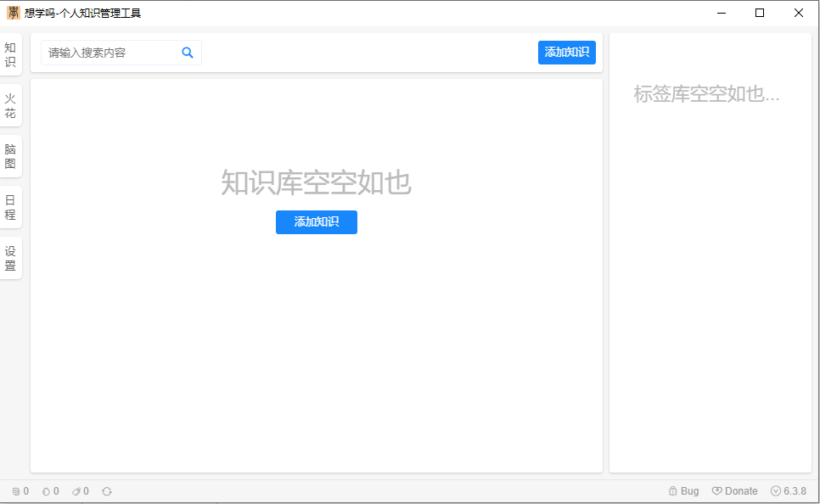Open the 设置 settings tab
820x504 pixels.
click(x=10, y=258)
